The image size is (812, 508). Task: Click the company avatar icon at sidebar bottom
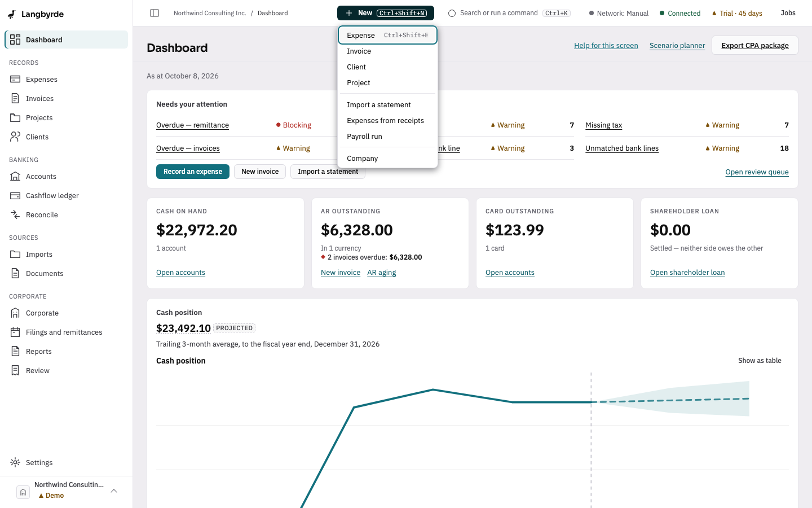click(23, 492)
